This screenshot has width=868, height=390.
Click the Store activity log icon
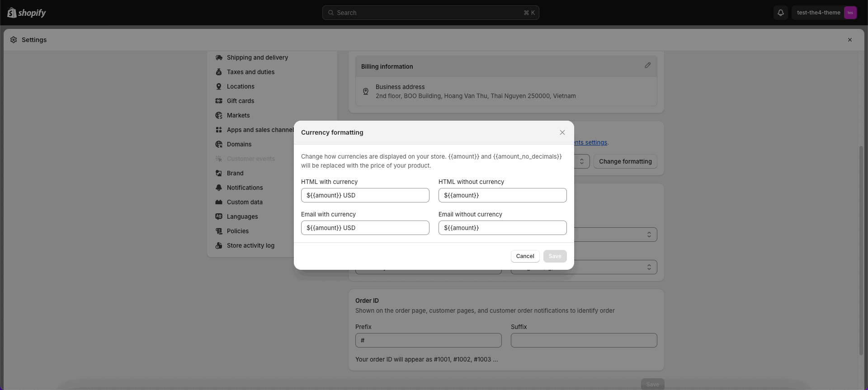pos(219,245)
